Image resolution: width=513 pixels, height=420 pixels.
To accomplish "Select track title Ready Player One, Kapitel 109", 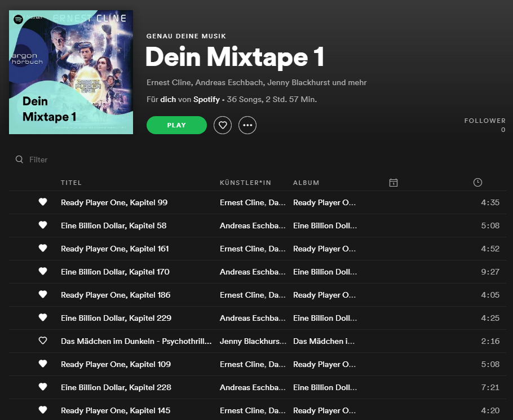I will click(x=116, y=364).
